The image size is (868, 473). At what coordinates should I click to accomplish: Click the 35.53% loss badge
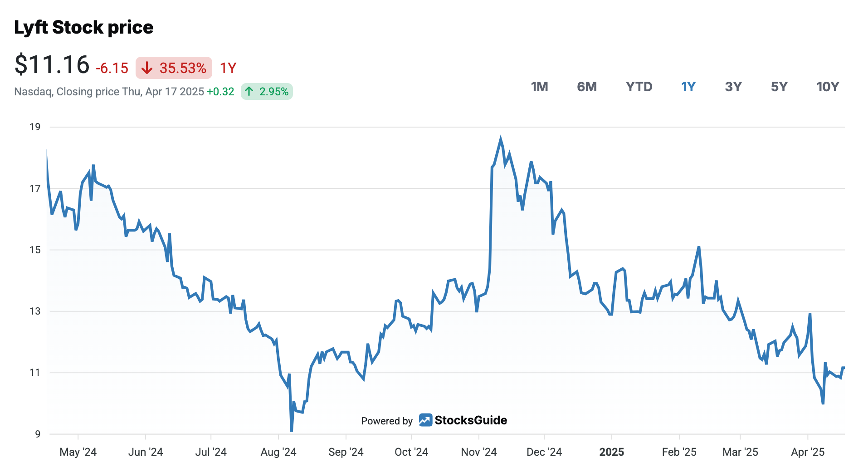pyautogui.click(x=174, y=68)
